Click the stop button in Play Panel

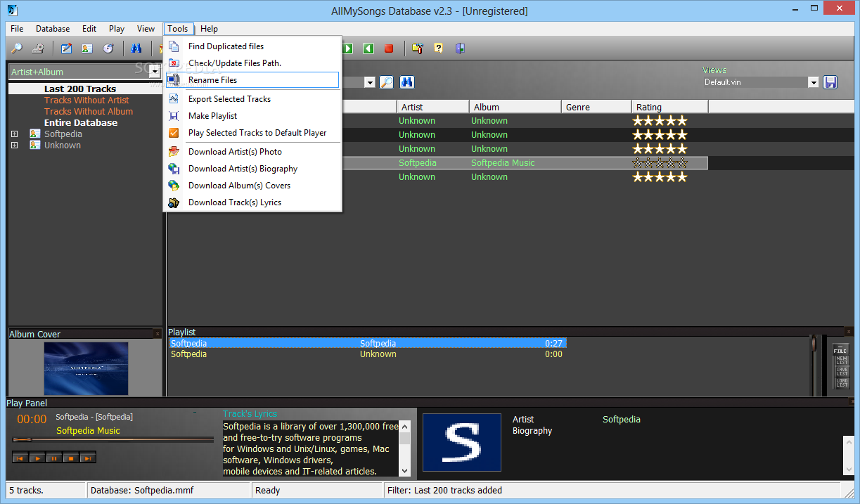click(71, 458)
